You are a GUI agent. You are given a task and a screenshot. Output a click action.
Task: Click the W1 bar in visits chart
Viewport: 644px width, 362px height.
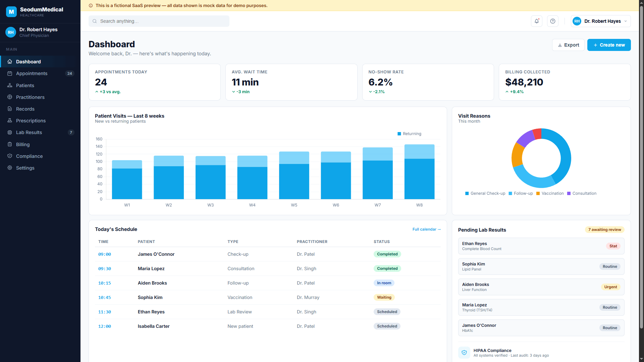(x=127, y=180)
